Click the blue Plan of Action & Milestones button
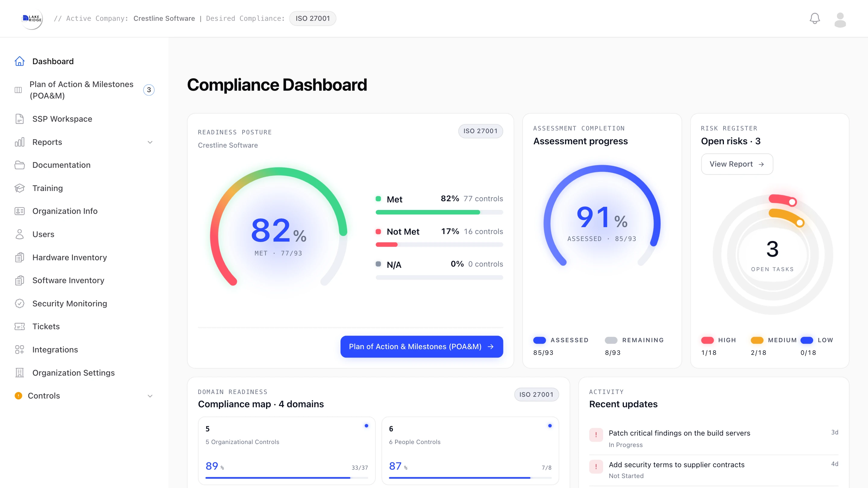Image resolution: width=868 pixels, height=488 pixels. [x=422, y=346]
